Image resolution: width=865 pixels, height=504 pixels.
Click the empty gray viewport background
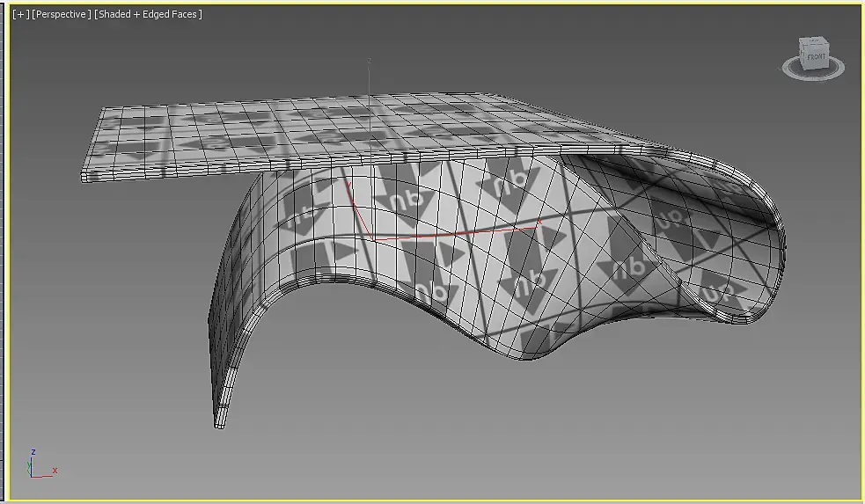[496, 430]
